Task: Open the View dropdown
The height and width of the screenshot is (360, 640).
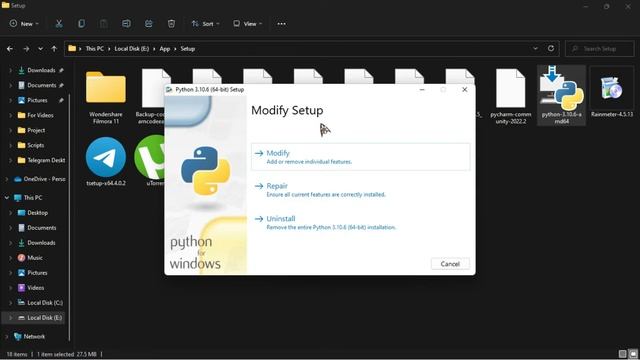Action: (247, 24)
